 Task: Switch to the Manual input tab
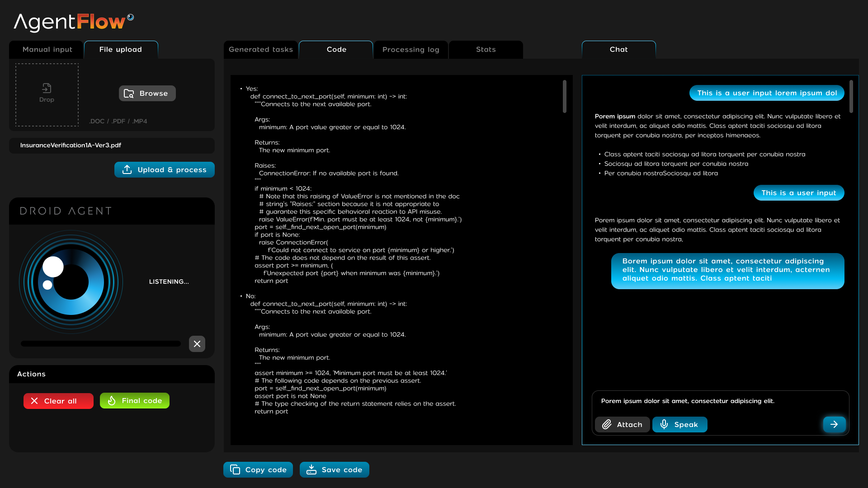[x=47, y=50]
